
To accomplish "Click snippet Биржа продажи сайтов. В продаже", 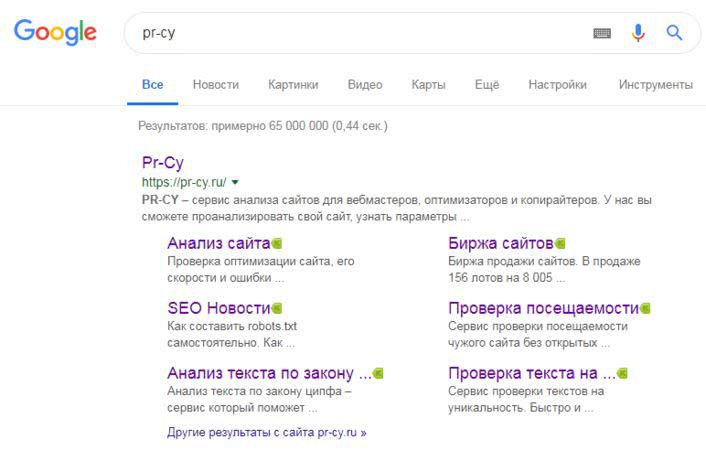I will pyautogui.click(x=544, y=270).
